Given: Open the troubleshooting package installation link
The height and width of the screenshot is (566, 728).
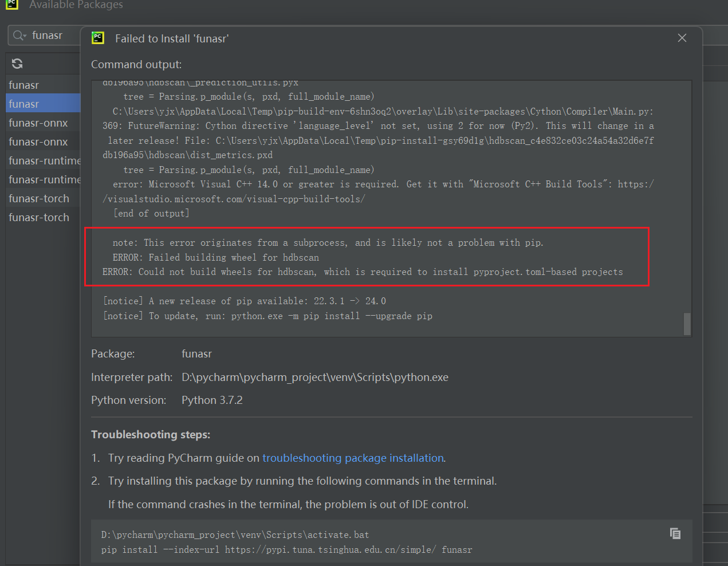Looking at the screenshot, I should (x=353, y=458).
